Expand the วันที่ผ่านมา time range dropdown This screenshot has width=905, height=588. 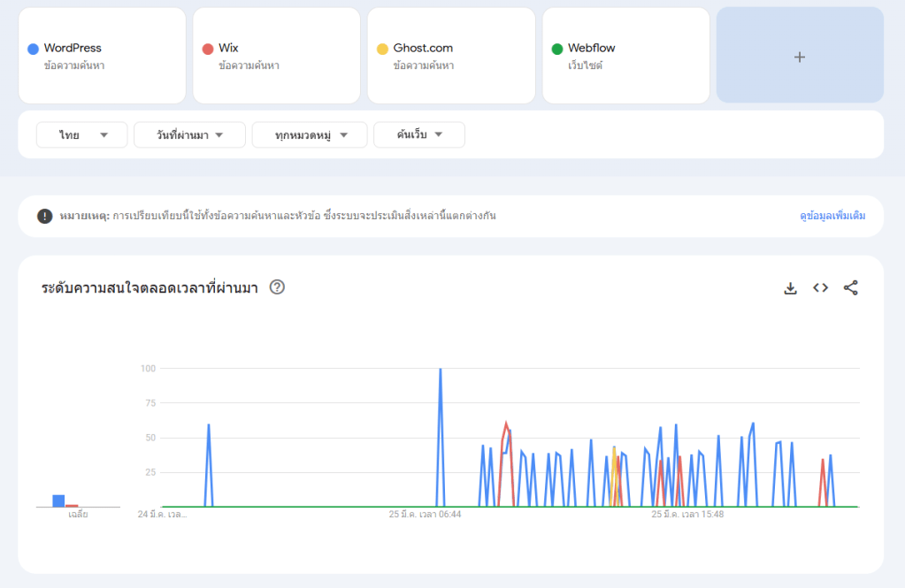tap(189, 135)
